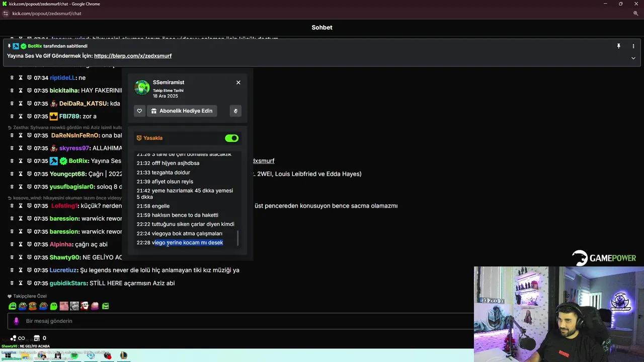This screenshot has height=362, width=644.
Task: Click Chrome zoom magnifier in address bar
Action: coord(635,14)
